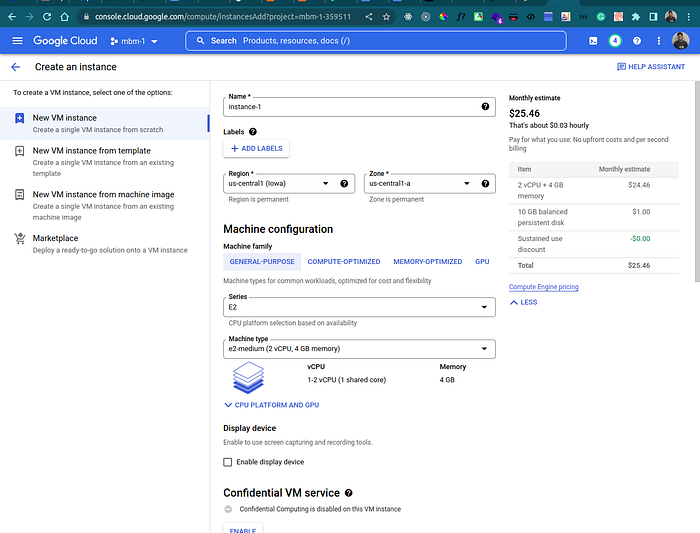Click the help icon beside Labels
This screenshot has width=700, height=533.
pos(253,132)
